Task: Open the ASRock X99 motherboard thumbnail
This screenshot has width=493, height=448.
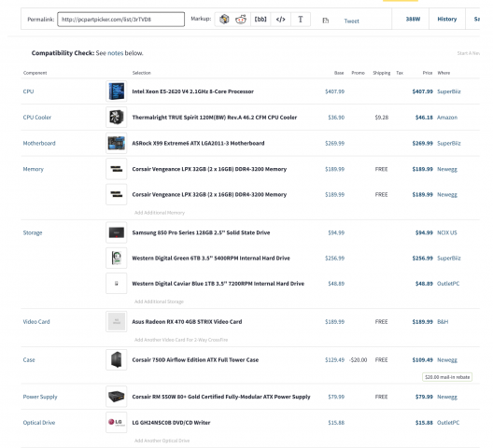Action: pos(117,143)
